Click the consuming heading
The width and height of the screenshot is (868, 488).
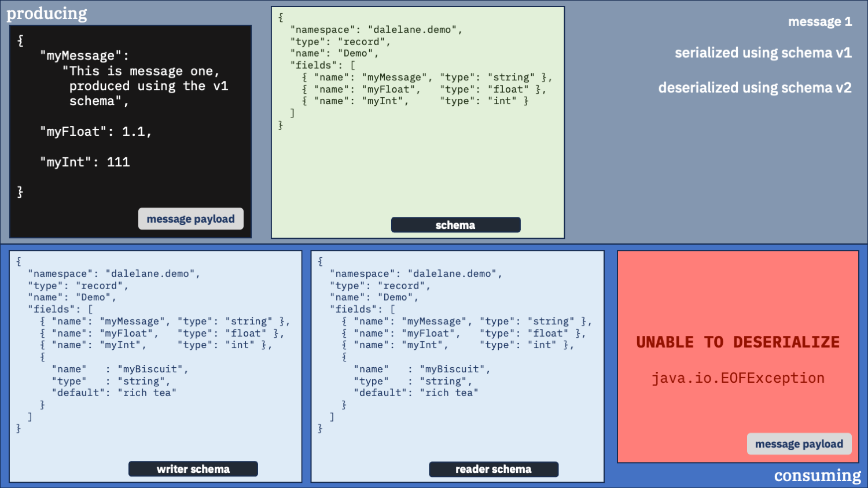pos(817,475)
